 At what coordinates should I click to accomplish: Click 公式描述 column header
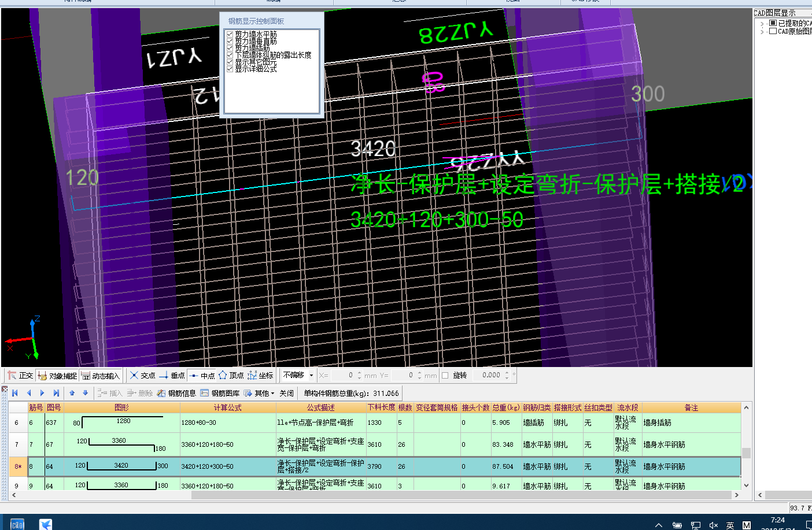coord(321,407)
